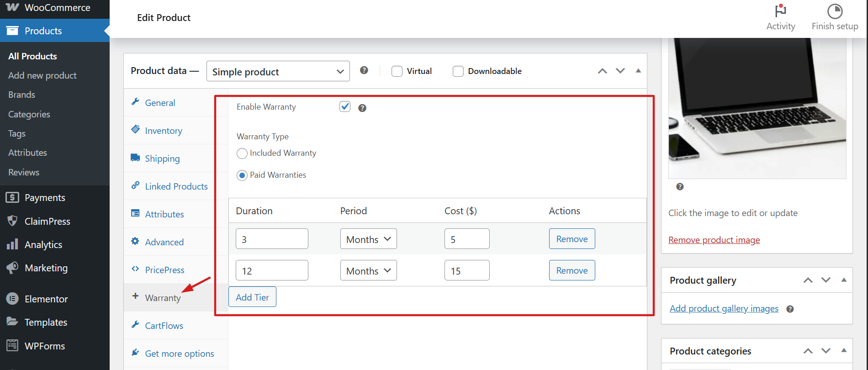Viewport: 868px width, 370px height.
Task: Switch to the Inventory tab
Action: pos(164,131)
